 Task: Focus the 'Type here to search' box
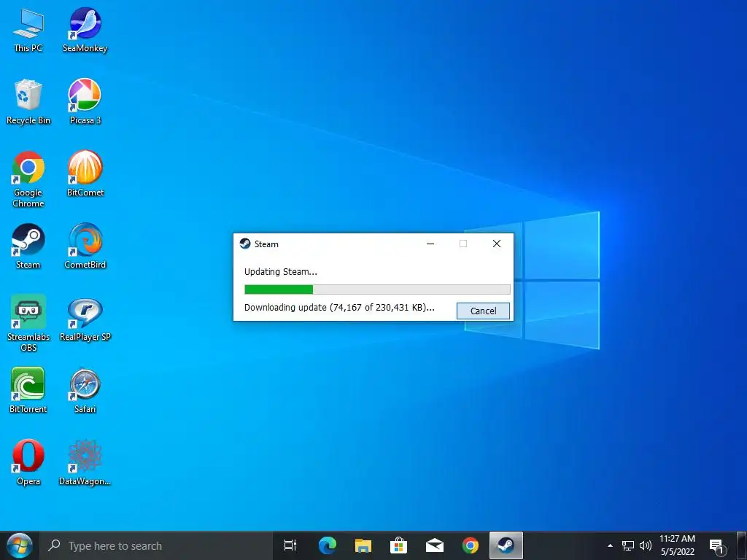click(x=158, y=545)
